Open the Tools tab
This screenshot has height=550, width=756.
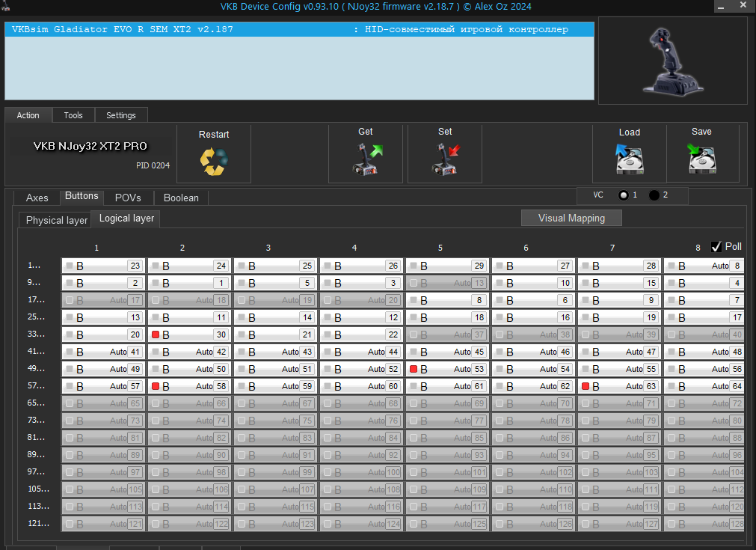point(73,115)
